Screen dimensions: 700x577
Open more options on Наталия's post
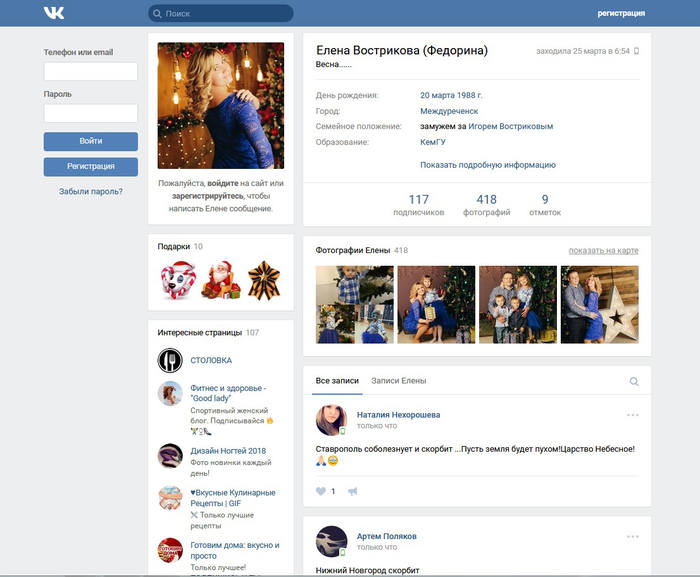click(633, 415)
